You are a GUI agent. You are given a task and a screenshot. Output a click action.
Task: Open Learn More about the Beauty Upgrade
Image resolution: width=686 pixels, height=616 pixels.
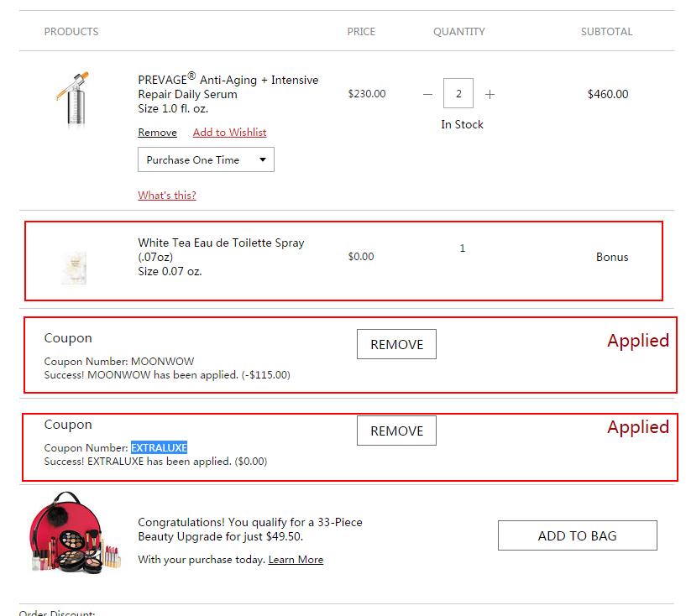tap(296, 560)
